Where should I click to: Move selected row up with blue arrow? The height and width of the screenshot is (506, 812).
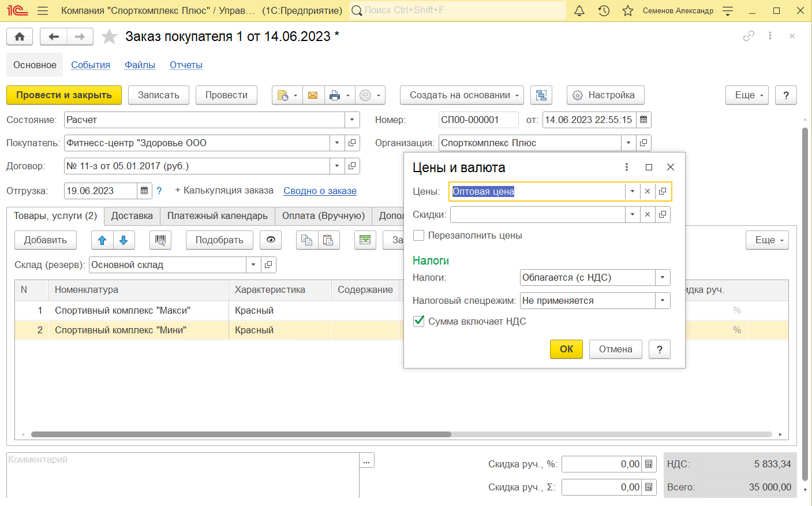coord(102,240)
